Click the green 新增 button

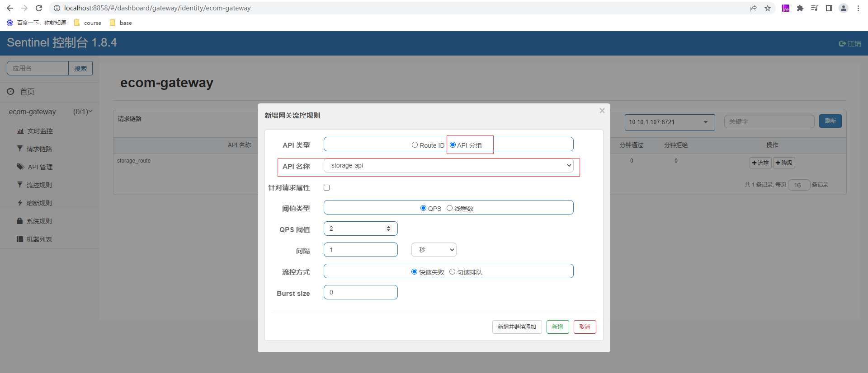[x=557, y=327]
